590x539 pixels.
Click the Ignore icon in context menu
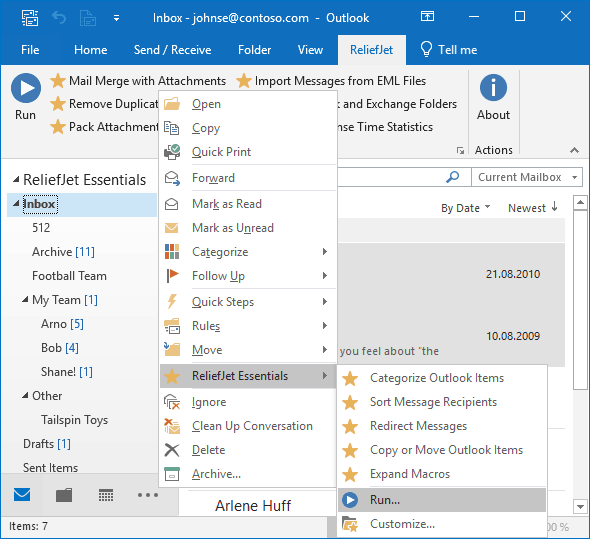[172, 402]
